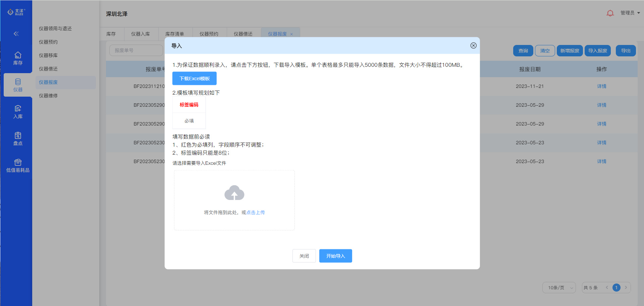Viewport: 644px width, 306px height.
Task: Switch to the 仪器借还 tab
Action: click(x=243, y=34)
